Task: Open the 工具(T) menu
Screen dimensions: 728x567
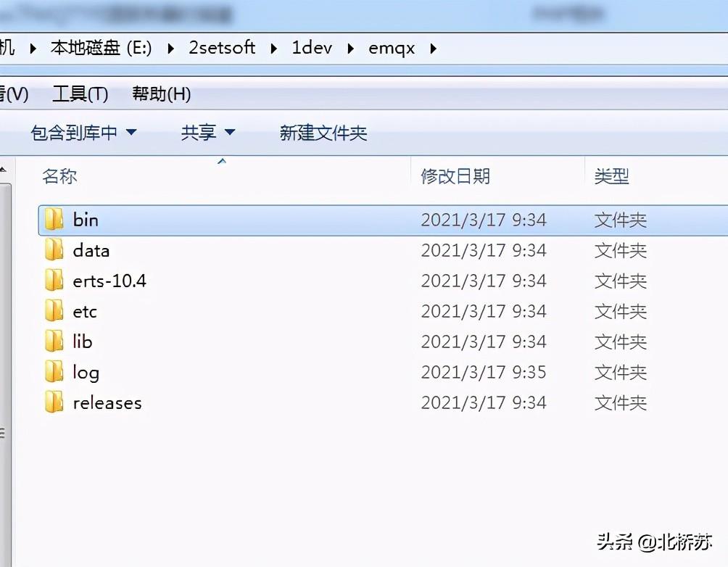Action: click(80, 94)
